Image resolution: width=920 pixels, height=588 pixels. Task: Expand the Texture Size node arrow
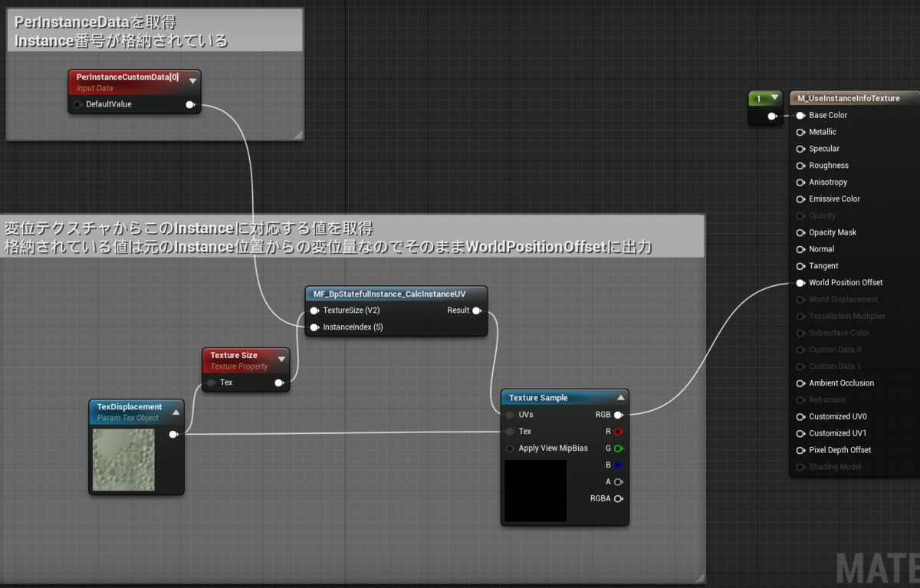coord(281,358)
